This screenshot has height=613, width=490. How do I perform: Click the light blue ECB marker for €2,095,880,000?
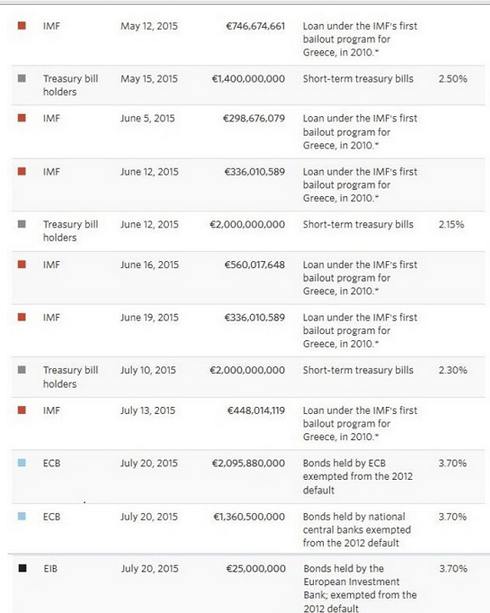22,463
